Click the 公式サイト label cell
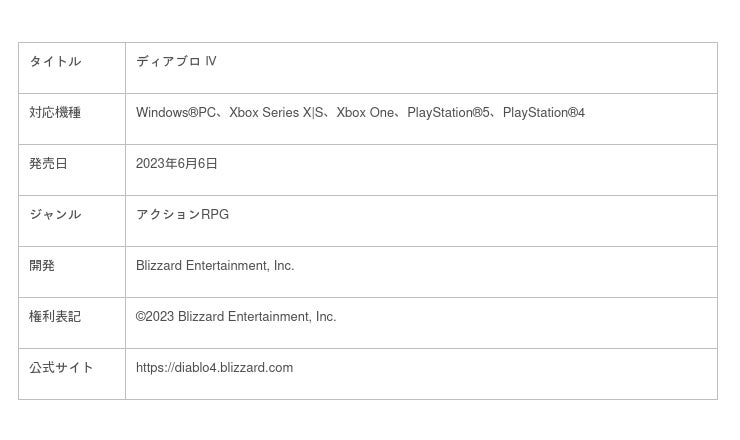The image size is (740, 440). (x=61, y=368)
